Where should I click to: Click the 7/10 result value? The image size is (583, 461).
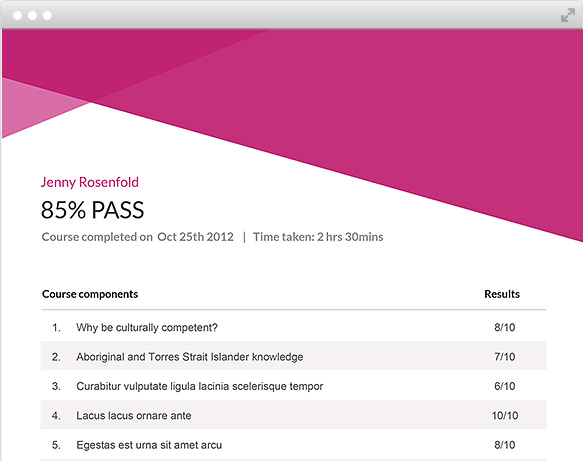(x=505, y=357)
